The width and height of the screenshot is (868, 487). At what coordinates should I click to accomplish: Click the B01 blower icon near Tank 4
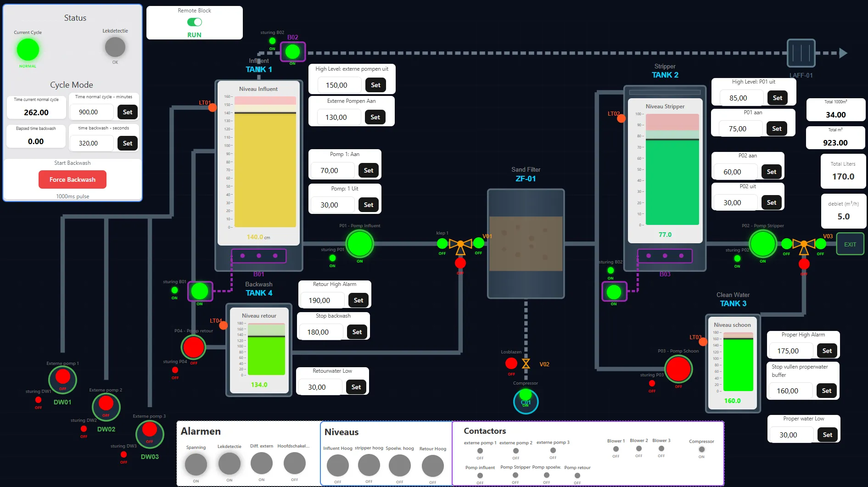(x=200, y=291)
